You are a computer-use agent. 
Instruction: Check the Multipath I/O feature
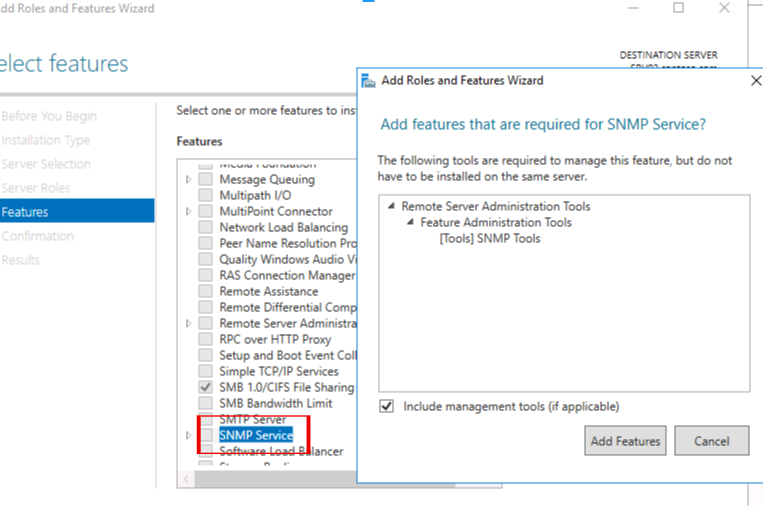tap(205, 195)
